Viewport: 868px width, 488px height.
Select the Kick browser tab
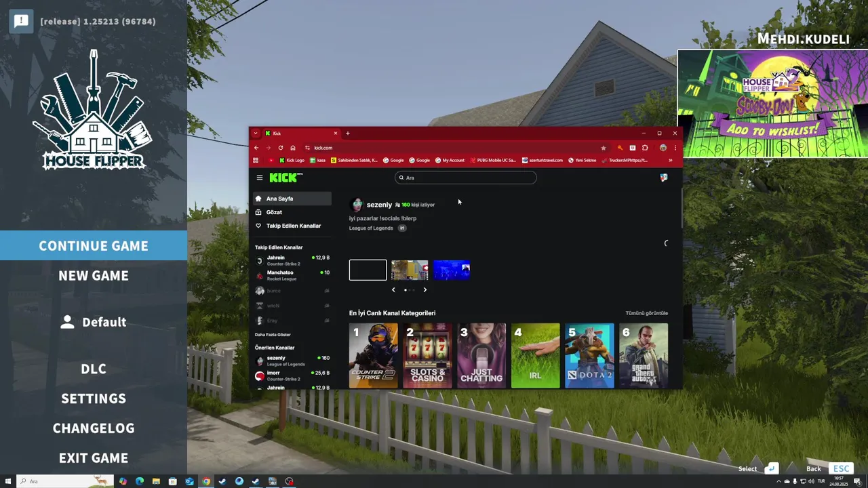[302, 134]
